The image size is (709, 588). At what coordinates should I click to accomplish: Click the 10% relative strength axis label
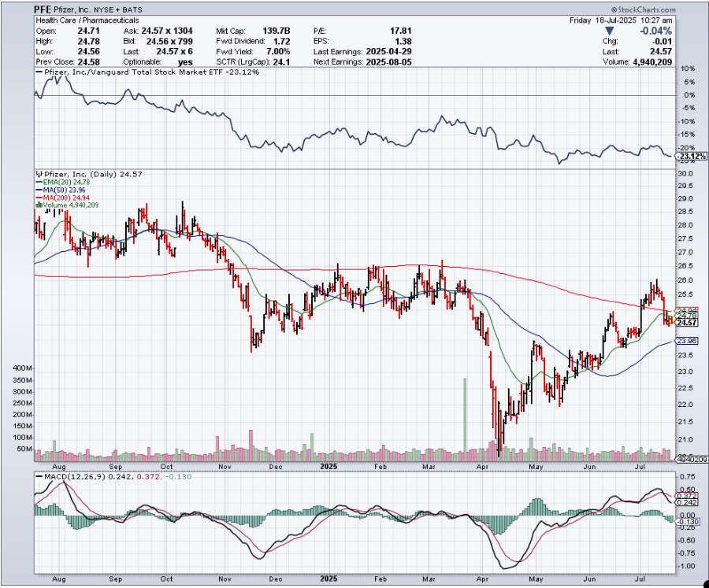point(689,68)
